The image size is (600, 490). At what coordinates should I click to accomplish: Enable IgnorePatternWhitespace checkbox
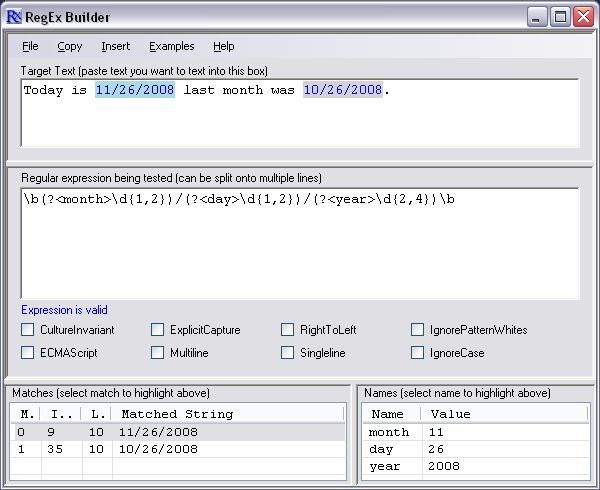click(418, 330)
